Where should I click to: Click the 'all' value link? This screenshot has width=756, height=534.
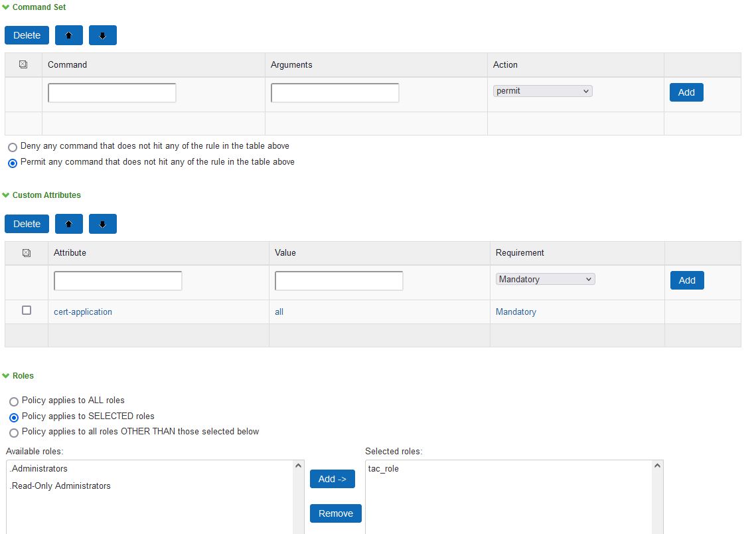(x=279, y=311)
